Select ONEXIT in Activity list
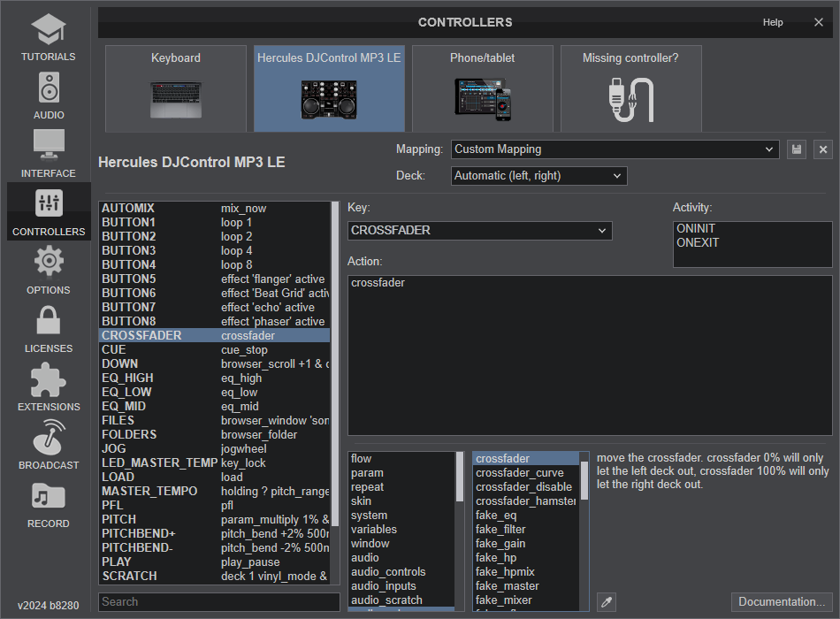This screenshot has width=840, height=619. (x=752, y=243)
